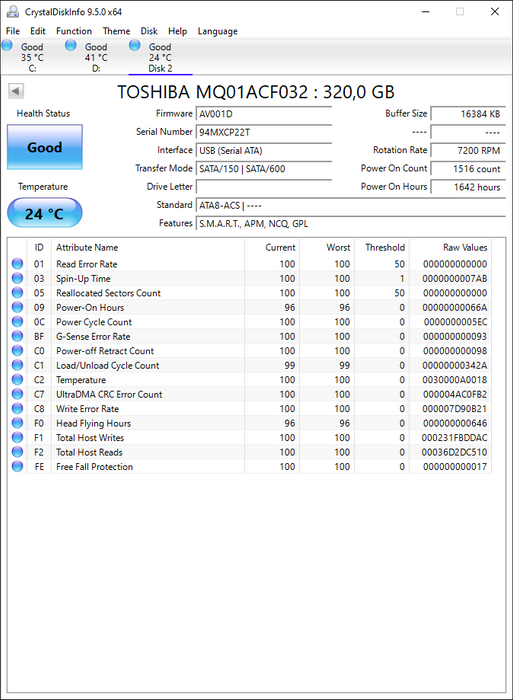
Task: Click status orb for Power-off Retract Count
Action: tap(17, 351)
